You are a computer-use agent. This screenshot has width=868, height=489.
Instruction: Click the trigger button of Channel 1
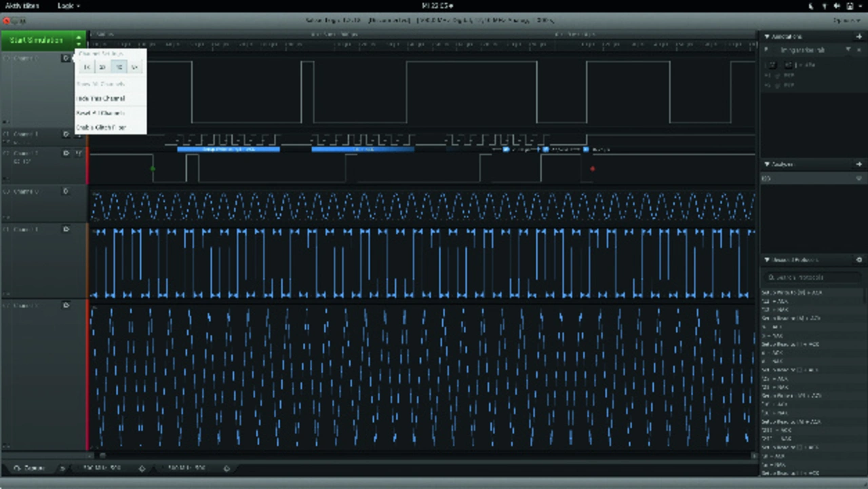79,134
